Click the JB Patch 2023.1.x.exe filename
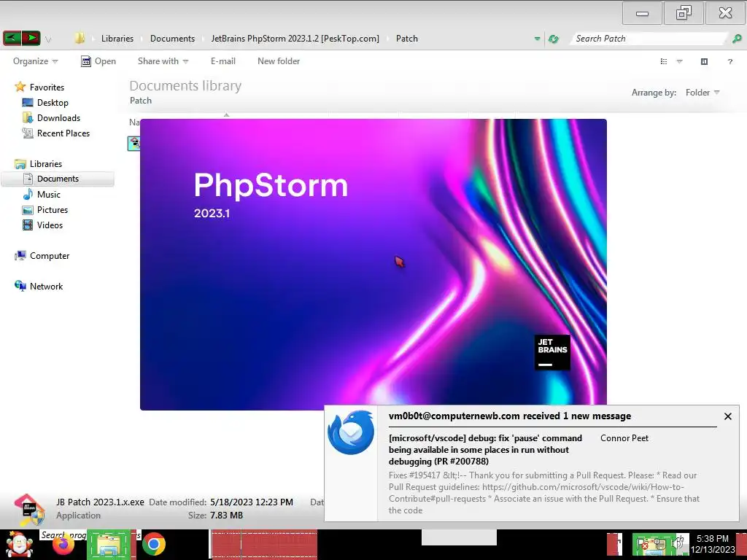The height and width of the screenshot is (560, 747). [100, 502]
